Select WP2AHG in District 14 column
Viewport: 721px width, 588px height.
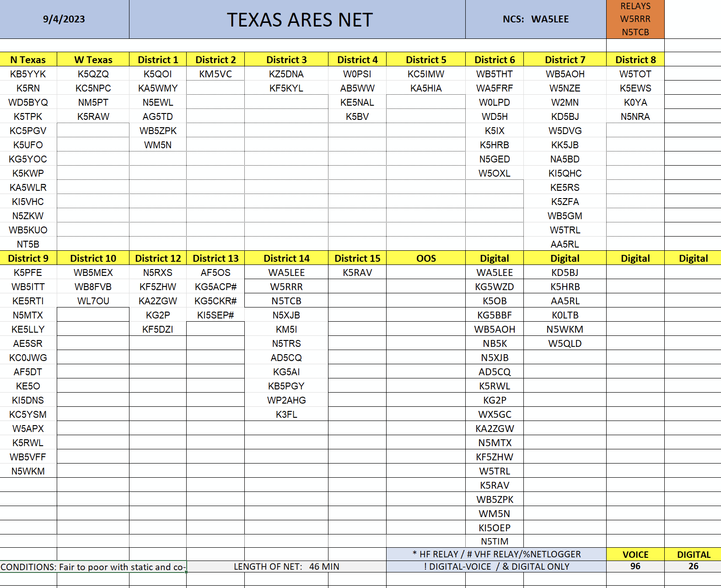(x=286, y=400)
